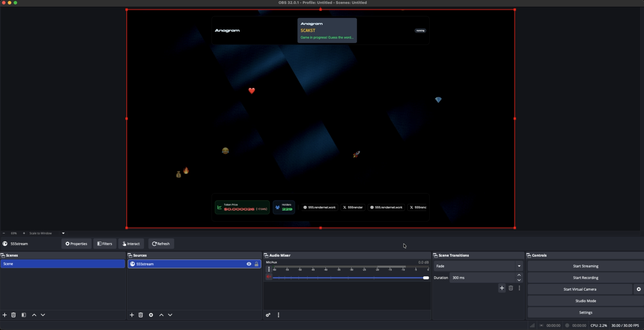Mute the Mic/Aux audio channel

[269, 277]
